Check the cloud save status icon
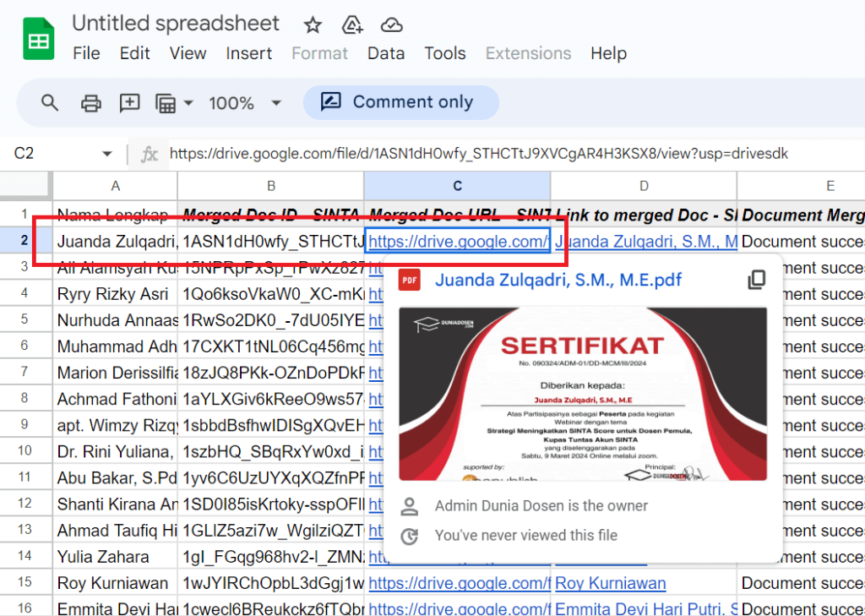This screenshot has height=616, width=865. point(391,25)
